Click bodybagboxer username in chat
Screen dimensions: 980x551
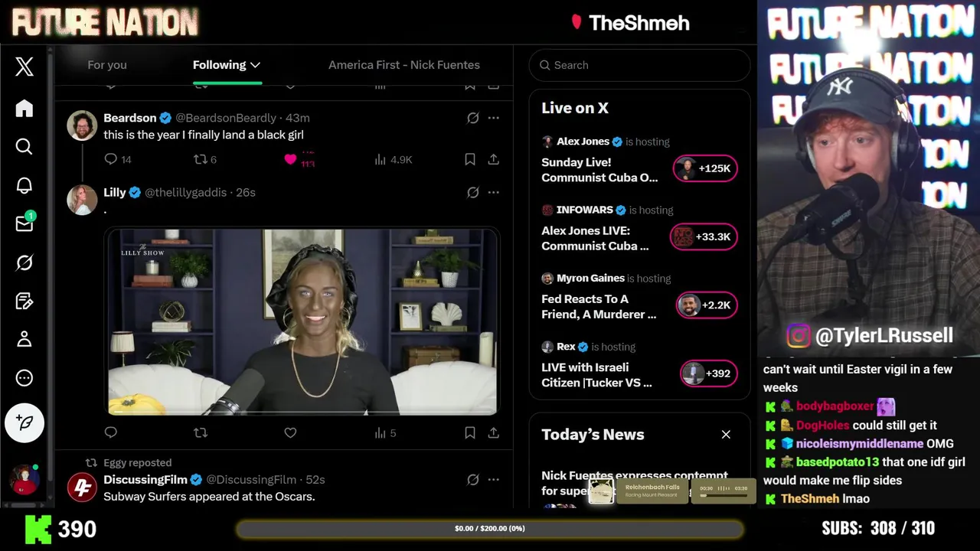[835, 406]
